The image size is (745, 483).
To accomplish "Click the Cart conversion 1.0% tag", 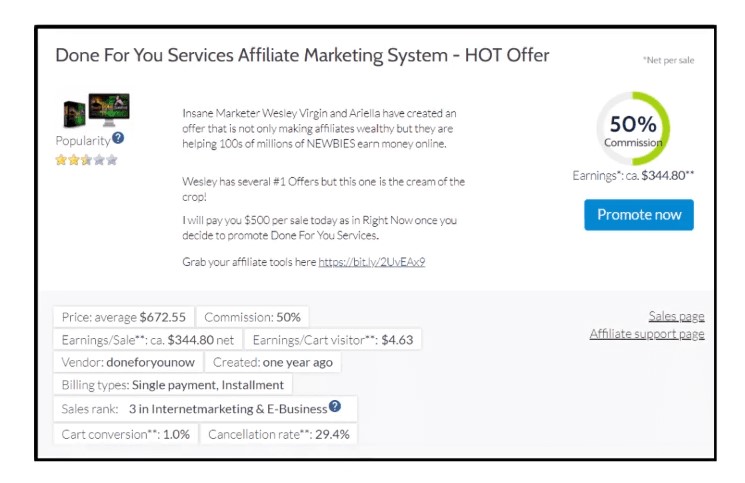I will pos(125,434).
